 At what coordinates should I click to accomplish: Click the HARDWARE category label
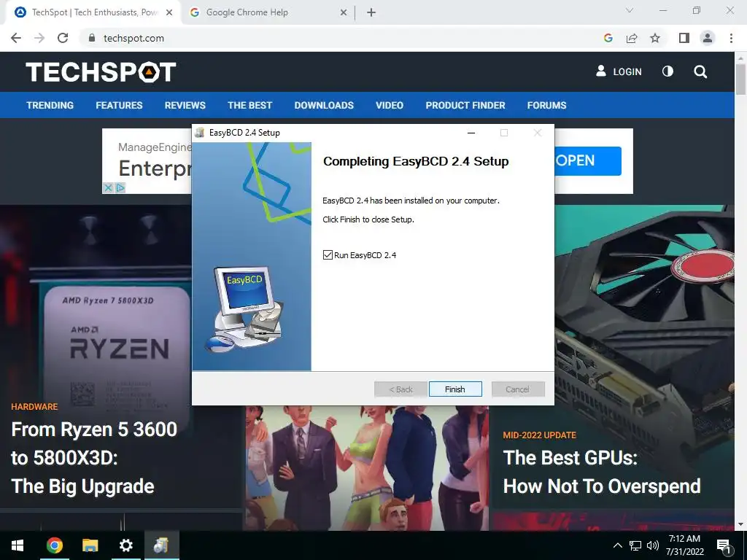34,407
